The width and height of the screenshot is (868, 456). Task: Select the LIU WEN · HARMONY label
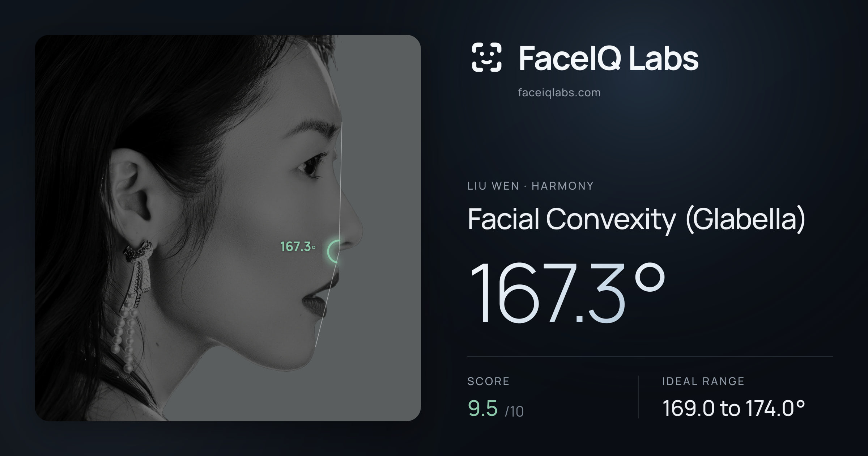pos(530,186)
